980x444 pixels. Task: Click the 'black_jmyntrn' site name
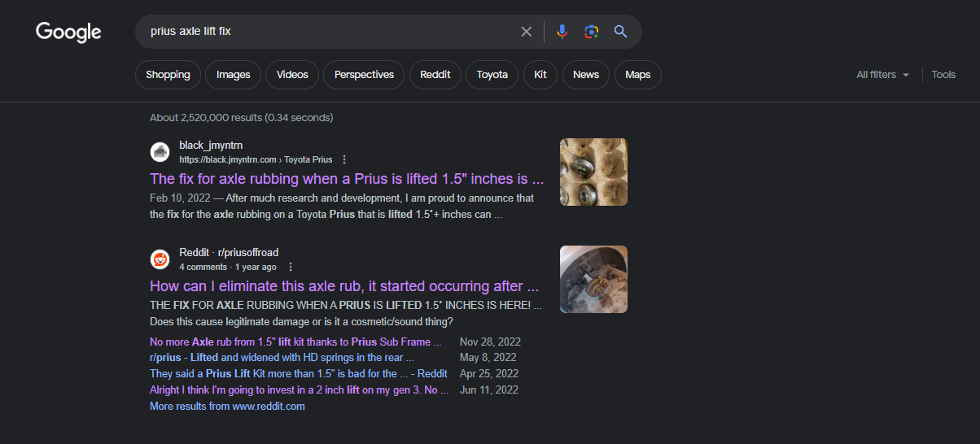[x=211, y=145]
